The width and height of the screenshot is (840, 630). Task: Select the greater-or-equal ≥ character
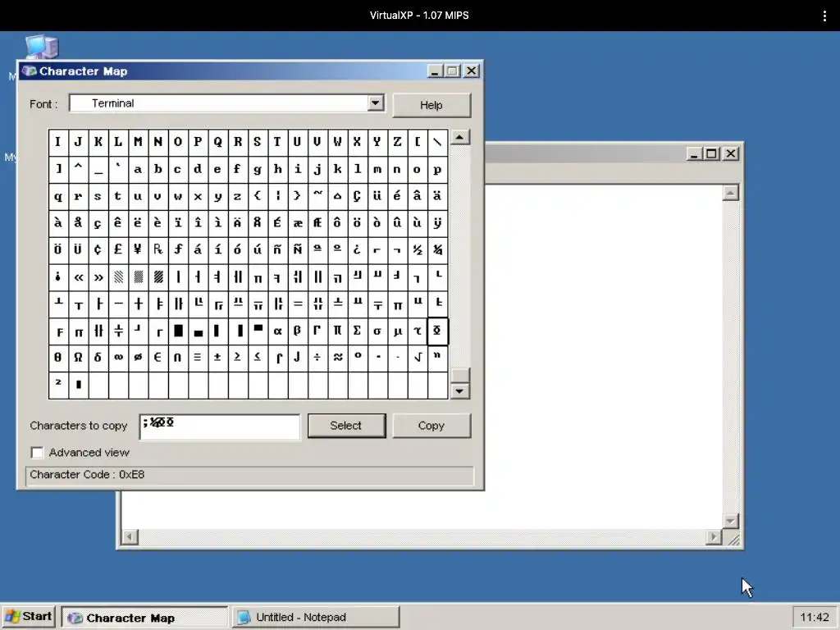click(x=237, y=358)
